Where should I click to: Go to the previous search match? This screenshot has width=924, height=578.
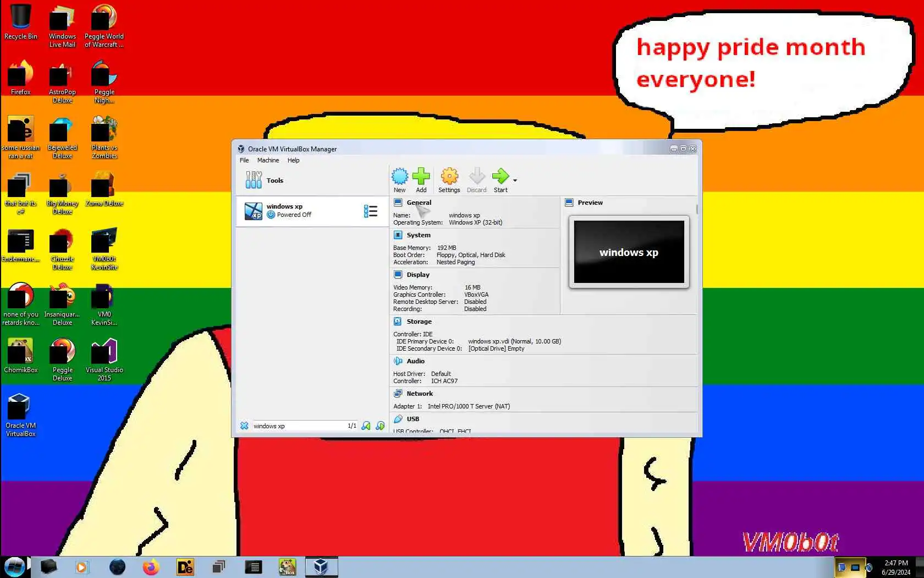pos(366,426)
